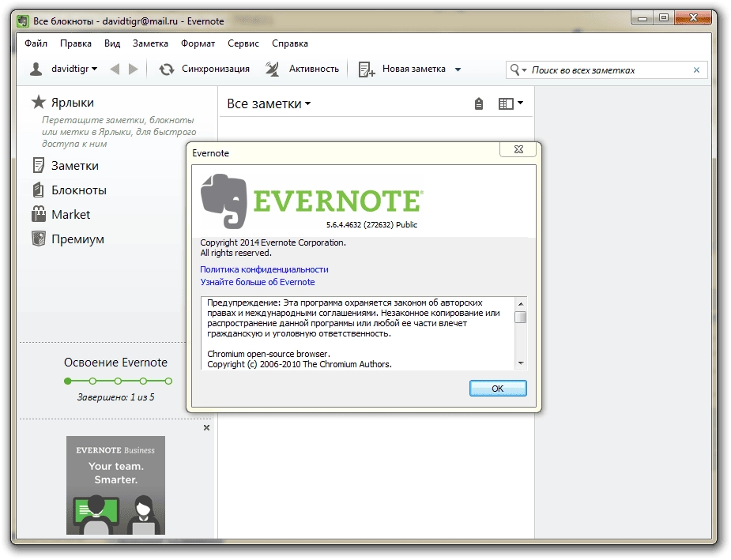
Task: Open the Формат menu
Action: point(198,43)
